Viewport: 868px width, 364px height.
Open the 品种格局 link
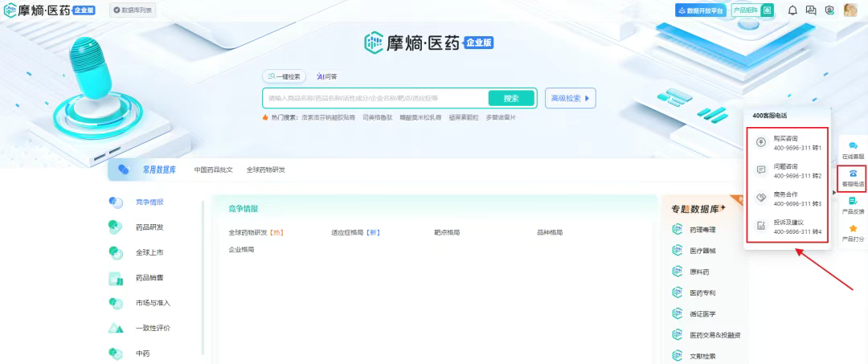pos(550,232)
